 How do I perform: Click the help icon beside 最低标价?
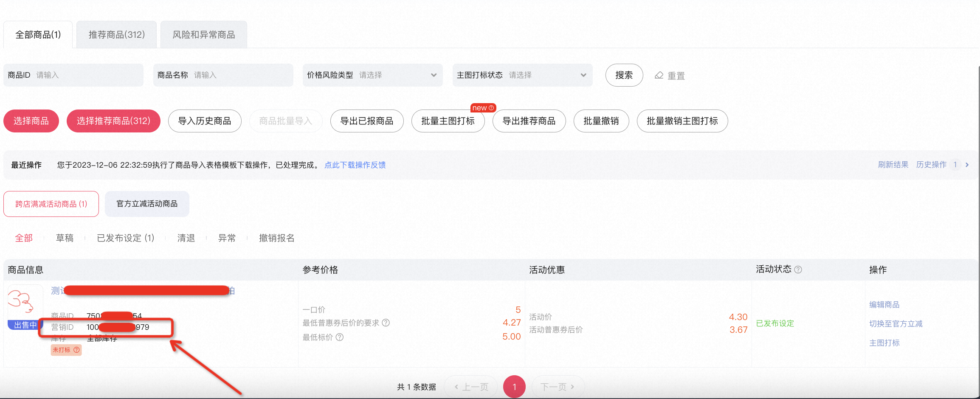pyautogui.click(x=340, y=337)
